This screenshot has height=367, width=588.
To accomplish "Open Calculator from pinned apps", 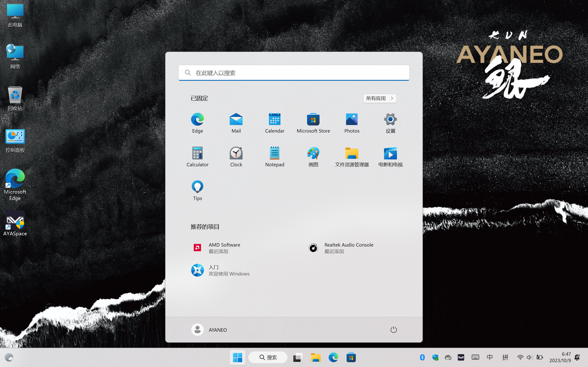I will tap(197, 156).
